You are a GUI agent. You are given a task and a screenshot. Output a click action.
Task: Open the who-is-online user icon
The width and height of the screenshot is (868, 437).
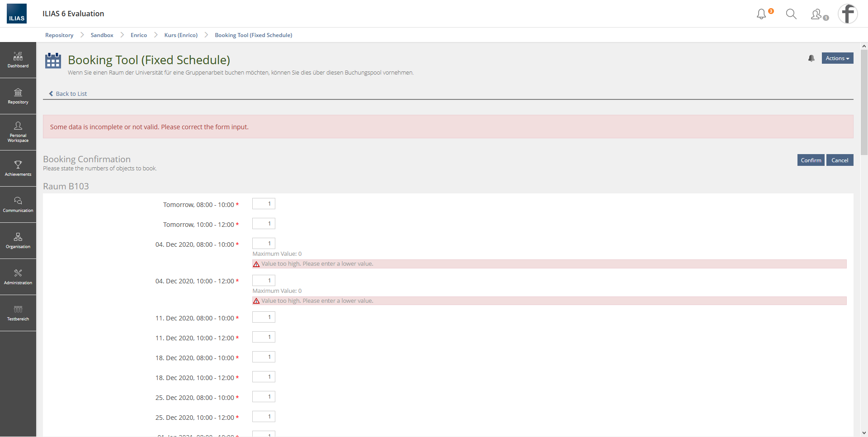(x=817, y=14)
